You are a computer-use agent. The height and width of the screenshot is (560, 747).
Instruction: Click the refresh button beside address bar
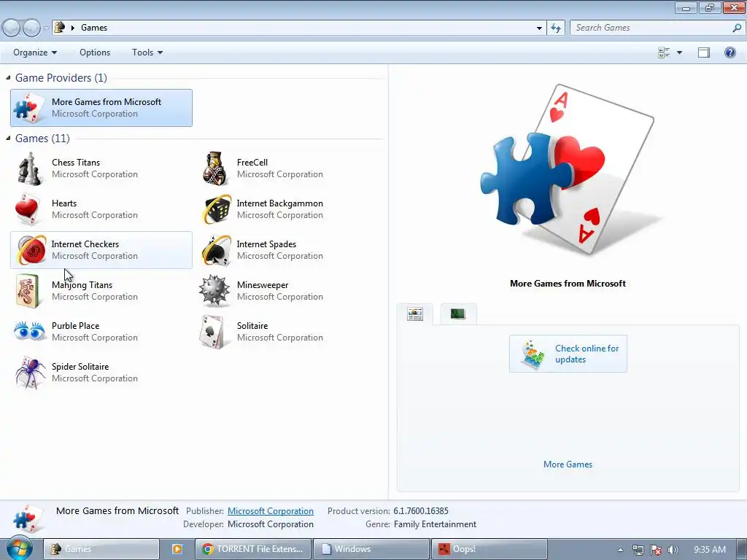(555, 28)
